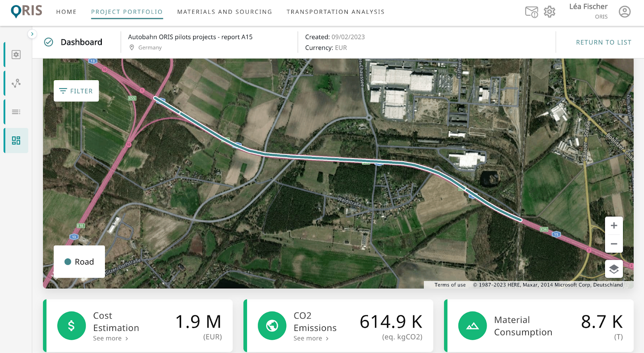Select the dashboard grid sidebar icon

(16, 140)
